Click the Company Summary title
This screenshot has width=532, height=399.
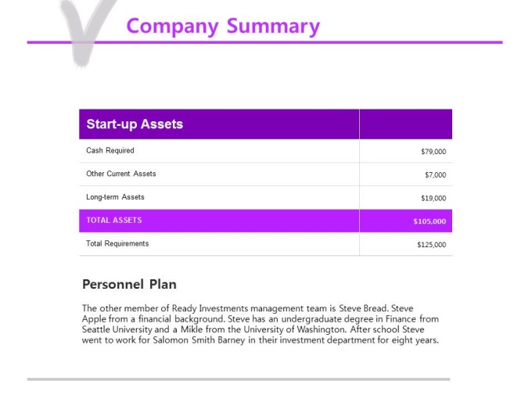point(223,27)
